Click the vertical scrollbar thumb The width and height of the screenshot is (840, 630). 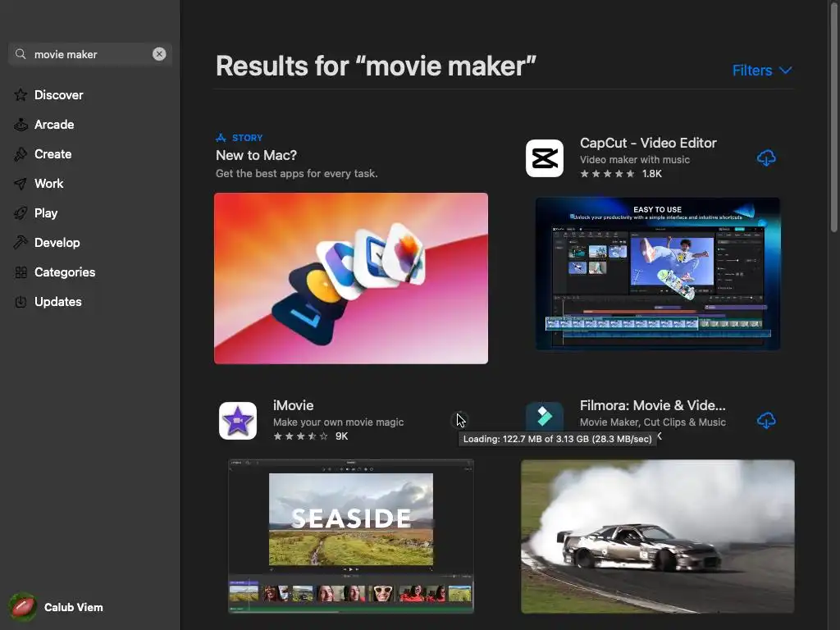pyautogui.click(x=834, y=116)
